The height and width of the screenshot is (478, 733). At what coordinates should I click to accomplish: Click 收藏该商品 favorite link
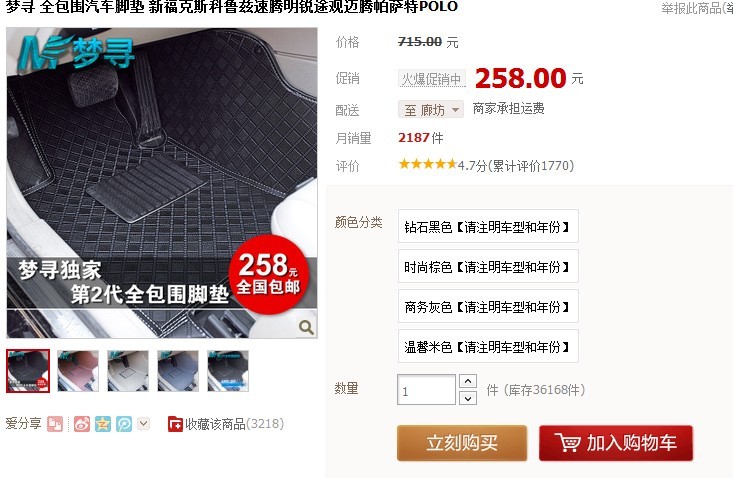[x=215, y=424]
